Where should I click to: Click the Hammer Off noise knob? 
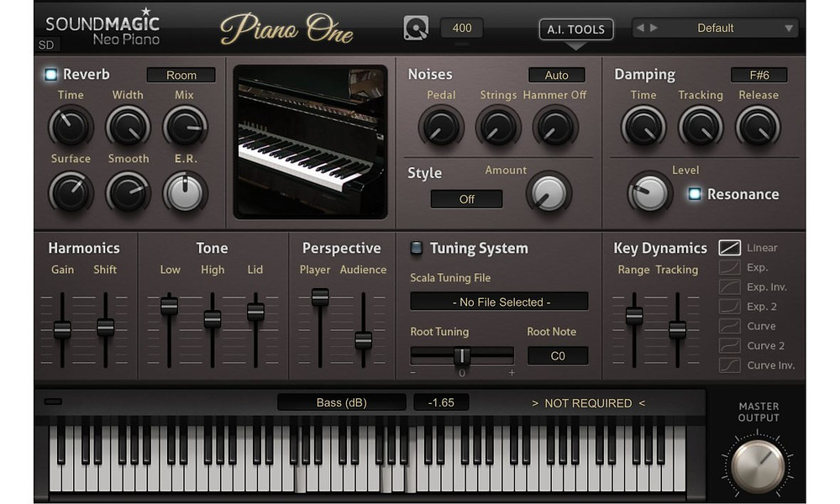click(x=555, y=127)
